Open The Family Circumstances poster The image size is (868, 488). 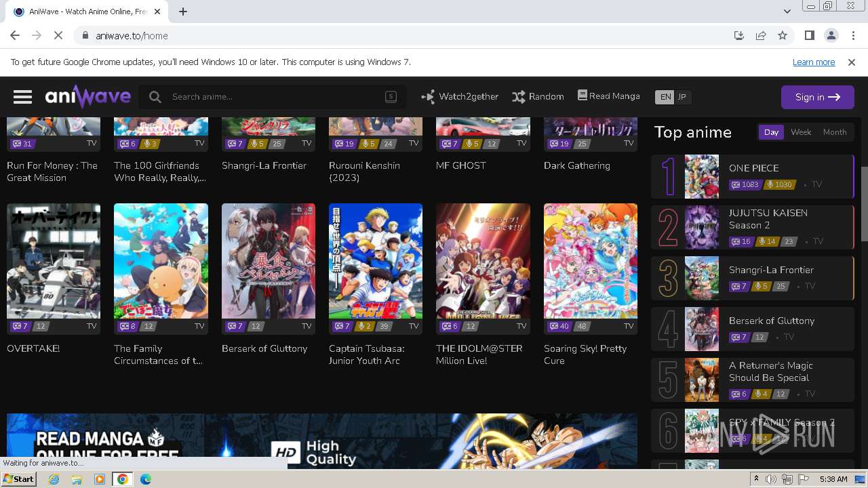pos(161,261)
